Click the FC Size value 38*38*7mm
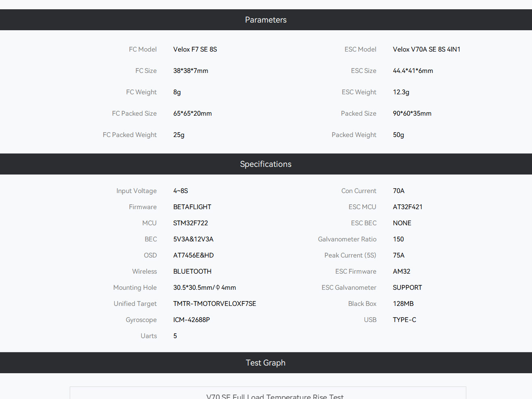The height and width of the screenshot is (399, 532). coord(191,71)
